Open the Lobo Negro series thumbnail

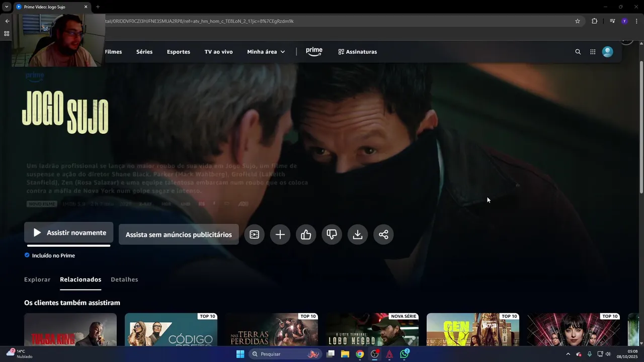(372, 329)
